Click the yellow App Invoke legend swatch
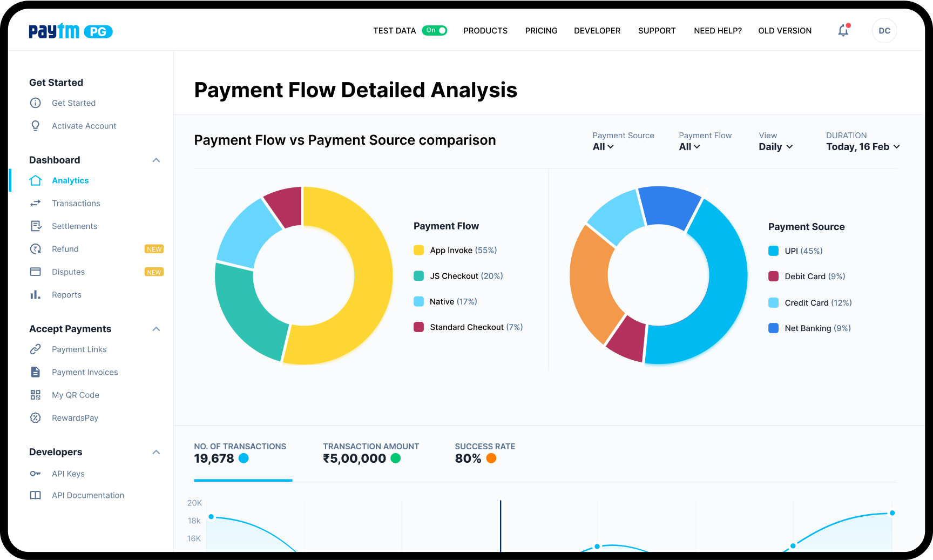 coord(418,250)
